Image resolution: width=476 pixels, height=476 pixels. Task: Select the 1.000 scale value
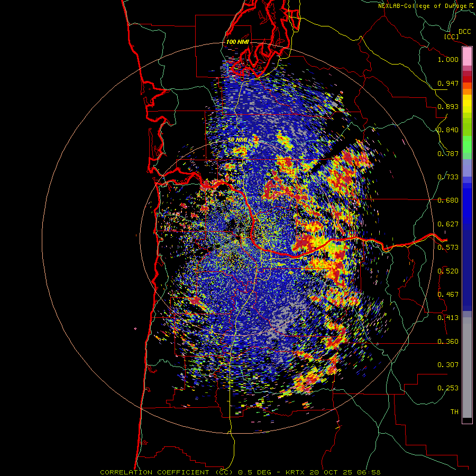coord(448,59)
